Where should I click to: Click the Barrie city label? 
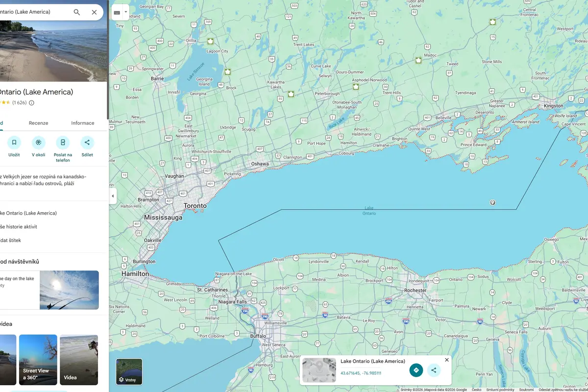click(x=157, y=78)
